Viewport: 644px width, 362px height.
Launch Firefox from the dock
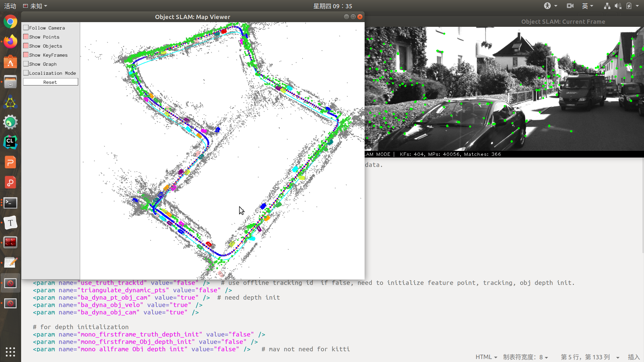(x=10, y=42)
